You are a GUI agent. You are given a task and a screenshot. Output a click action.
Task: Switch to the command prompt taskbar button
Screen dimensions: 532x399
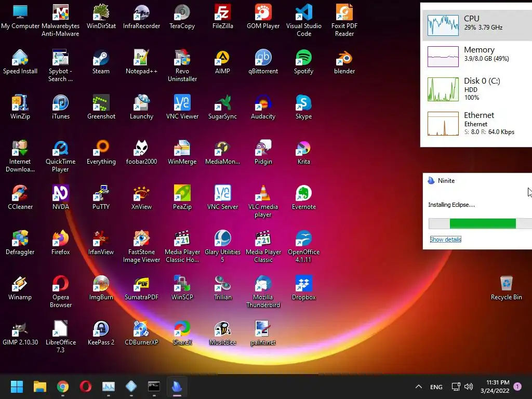coord(154,387)
